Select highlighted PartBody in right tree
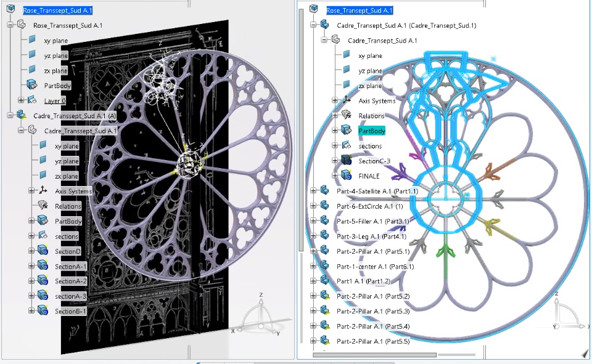 coord(371,131)
